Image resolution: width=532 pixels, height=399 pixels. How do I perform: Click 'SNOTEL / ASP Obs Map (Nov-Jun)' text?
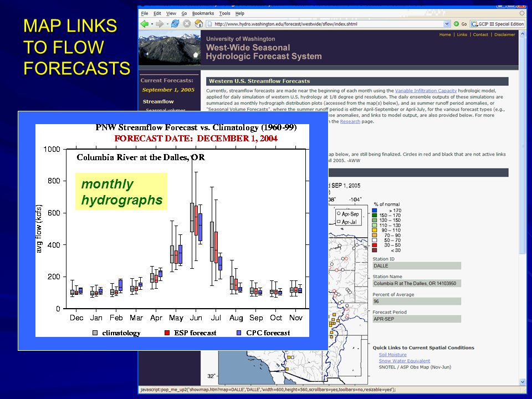415,367
